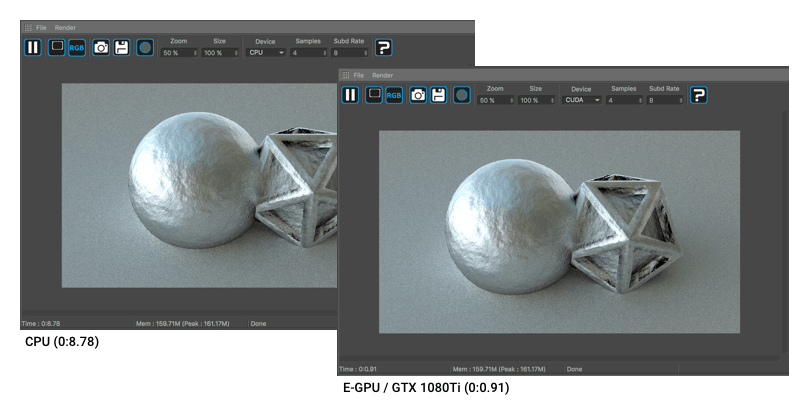Screen dimensions: 809x415
Task: Toggle render region icon in CUDA window
Action: pyautogui.click(x=374, y=95)
